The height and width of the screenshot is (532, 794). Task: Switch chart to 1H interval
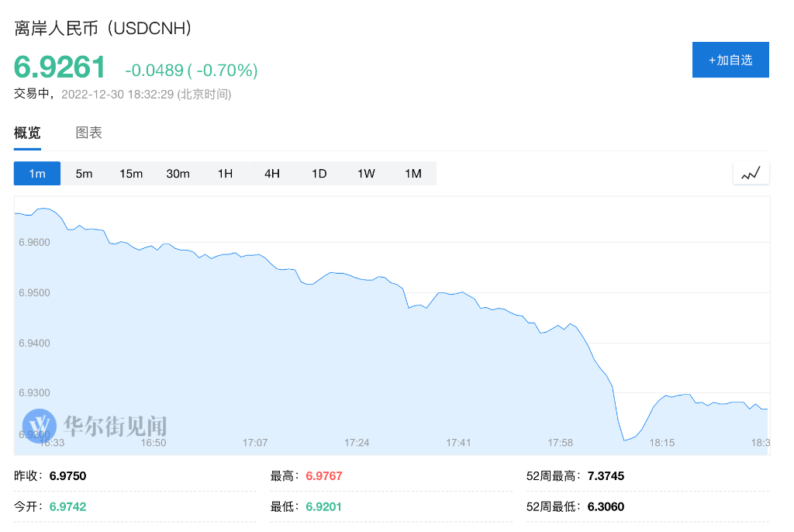225,174
